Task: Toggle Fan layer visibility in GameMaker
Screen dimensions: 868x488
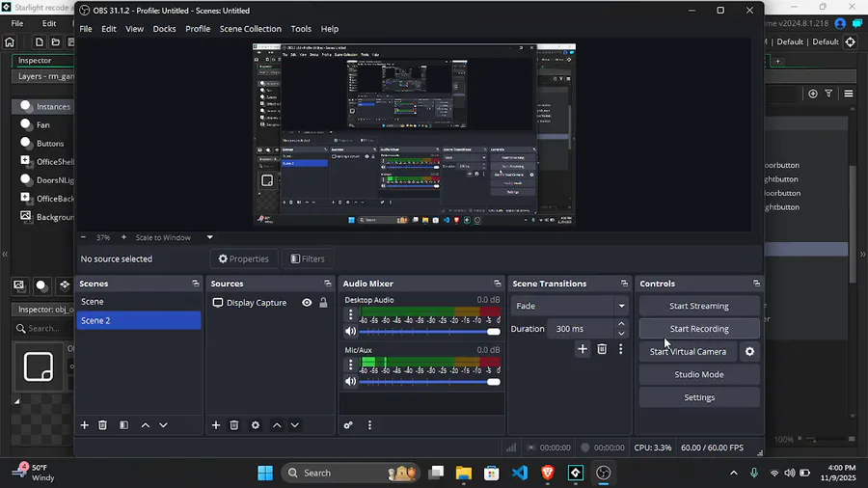Action: click(x=25, y=124)
